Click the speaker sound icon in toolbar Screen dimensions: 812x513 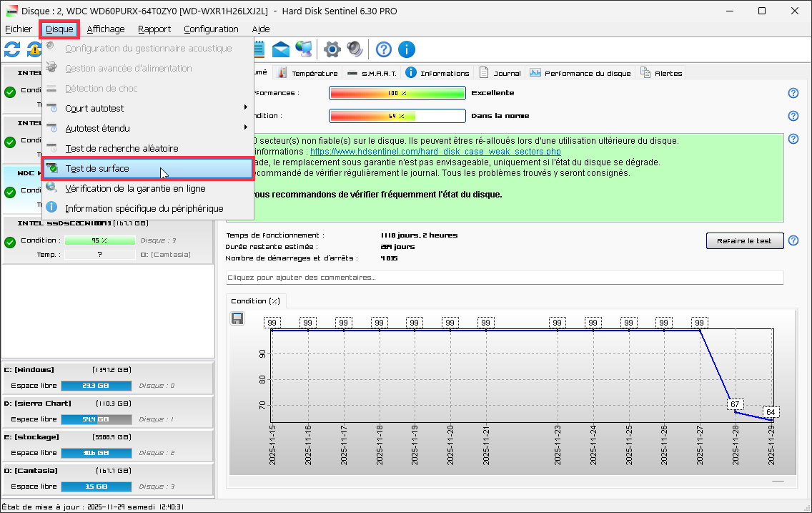[x=355, y=49]
